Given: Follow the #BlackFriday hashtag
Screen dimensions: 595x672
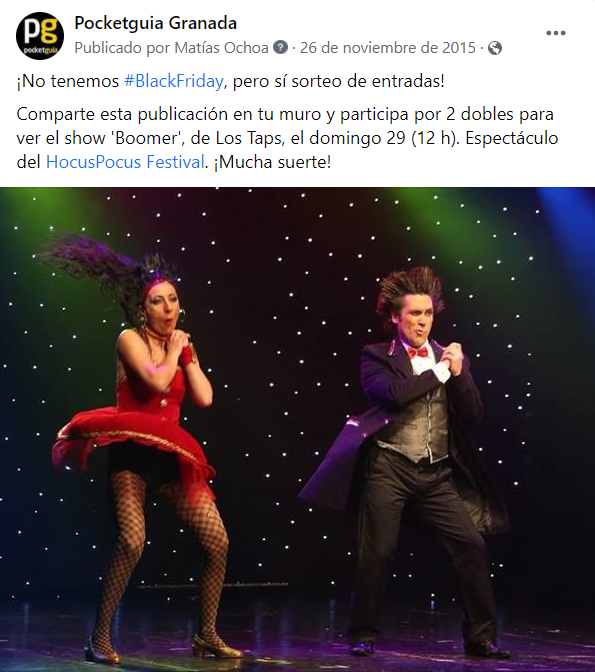Looking at the screenshot, I should (x=174, y=81).
